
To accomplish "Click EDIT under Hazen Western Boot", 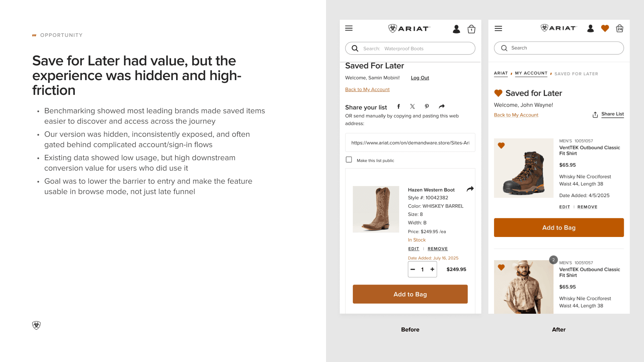I will [414, 249].
